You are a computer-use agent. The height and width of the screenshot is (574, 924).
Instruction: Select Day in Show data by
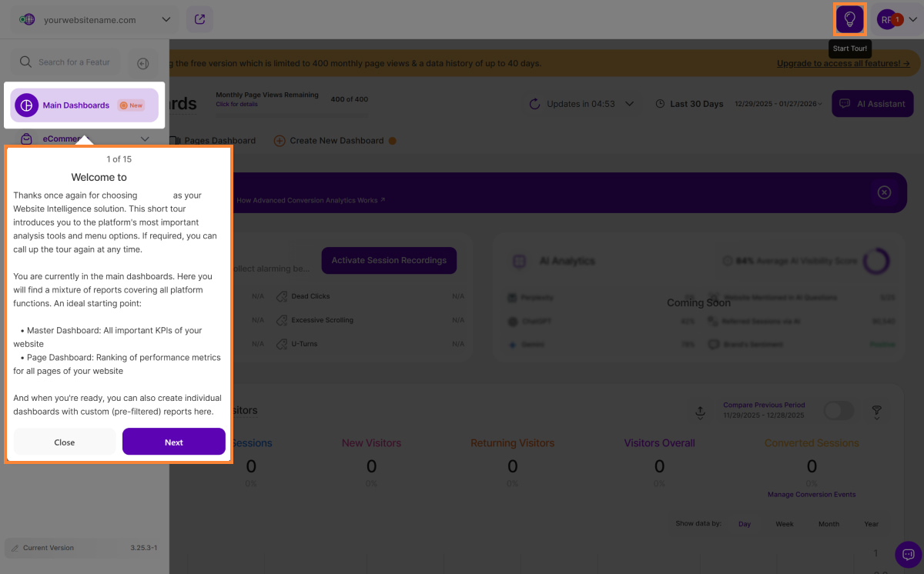[x=745, y=524]
